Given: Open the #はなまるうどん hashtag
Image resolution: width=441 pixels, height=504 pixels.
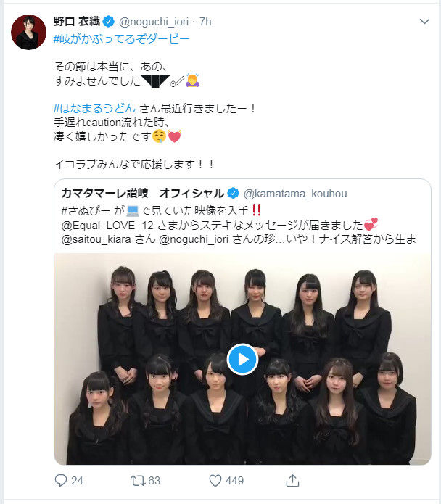Looking at the screenshot, I should 94,109.
